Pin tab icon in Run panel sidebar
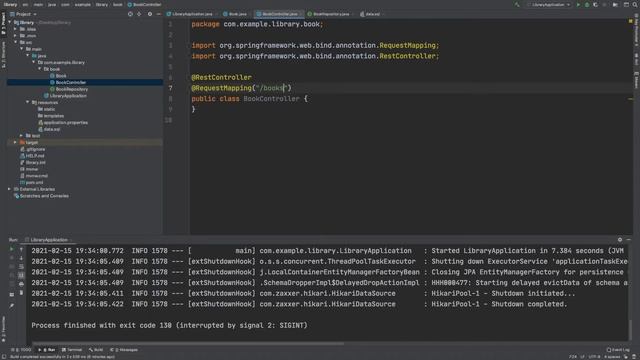The width and height of the screenshot is (640, 360). point(11,305)
